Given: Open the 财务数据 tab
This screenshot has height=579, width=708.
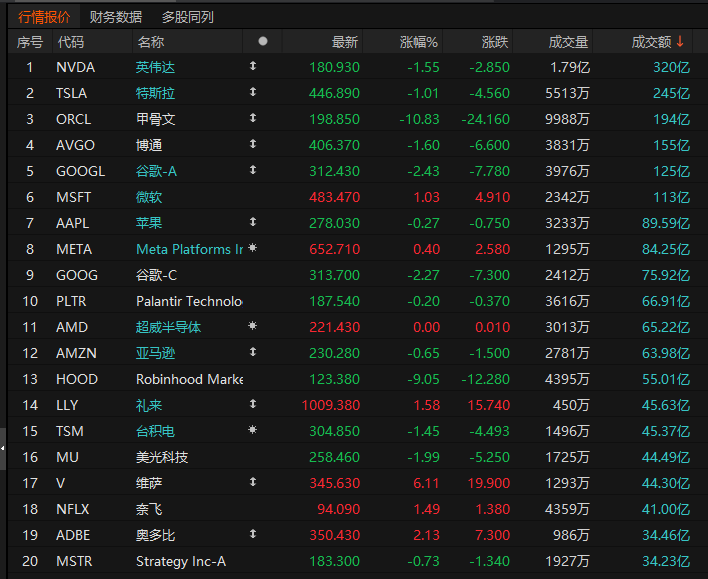Looking at the screenshot, I should coord(116,17).
